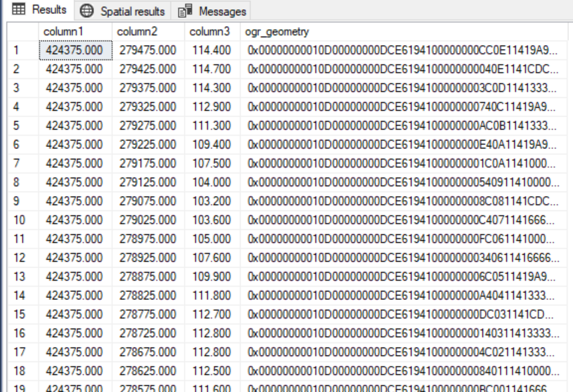The width and height of the screenshot is (573, 392).
Task: Click cell 278825.000
Action: [x=148, y=295]
